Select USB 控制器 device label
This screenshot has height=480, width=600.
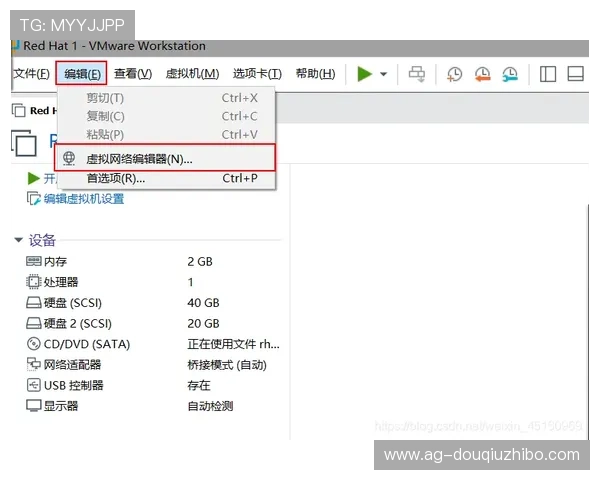click(x=73, y=385)
